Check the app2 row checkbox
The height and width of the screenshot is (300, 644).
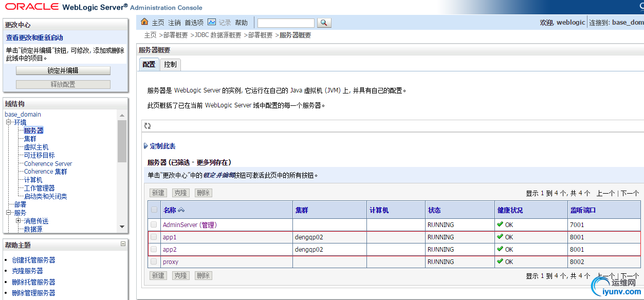154,249
